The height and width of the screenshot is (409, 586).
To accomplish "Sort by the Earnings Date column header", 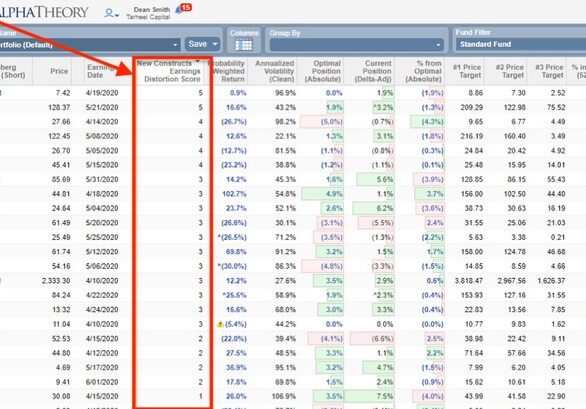I will [100, 71].
